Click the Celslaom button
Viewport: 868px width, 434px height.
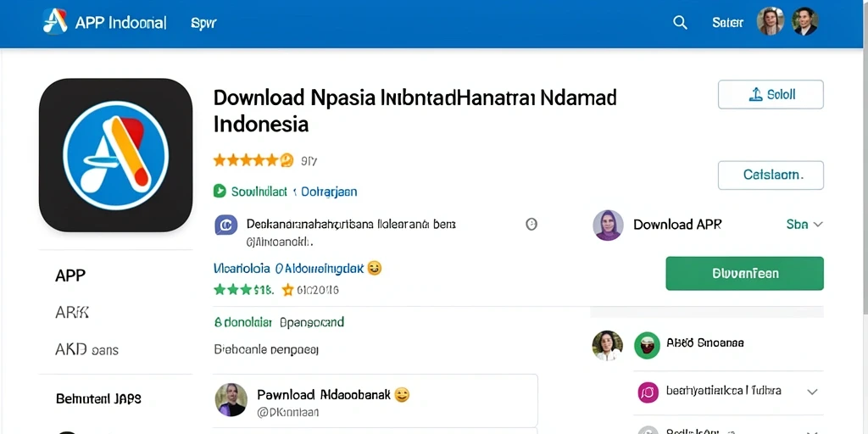pyautogui.click(x=771, y=175)
